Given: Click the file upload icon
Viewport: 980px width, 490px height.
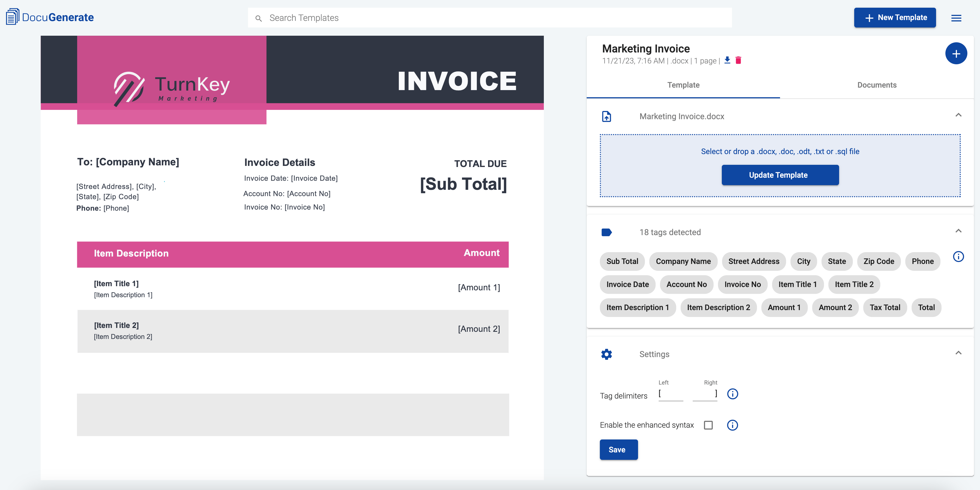Looking at the screenshot, I should point(606,116).
